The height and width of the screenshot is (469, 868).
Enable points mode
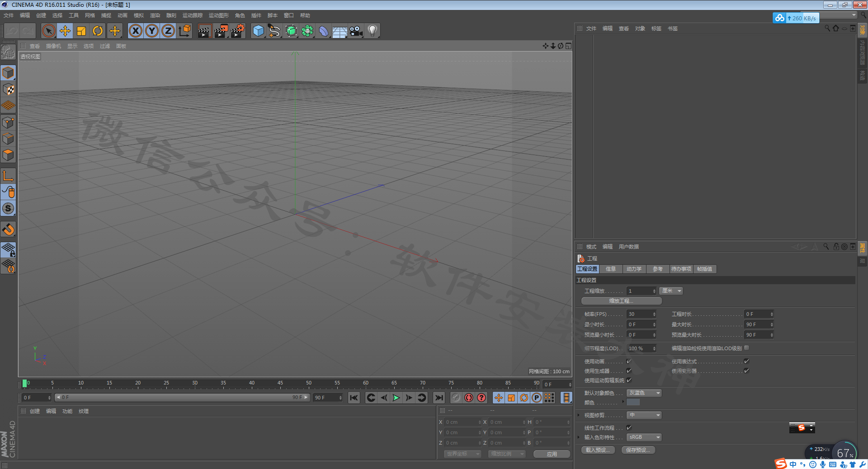click(8, 122)
